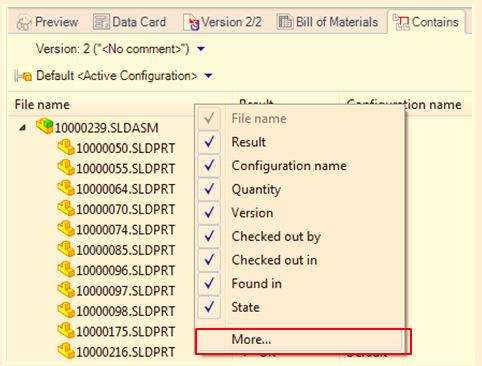Click the configuration icon beside Default
The width and height of the screenshot is (482, 366).
[x=23, y=76]
